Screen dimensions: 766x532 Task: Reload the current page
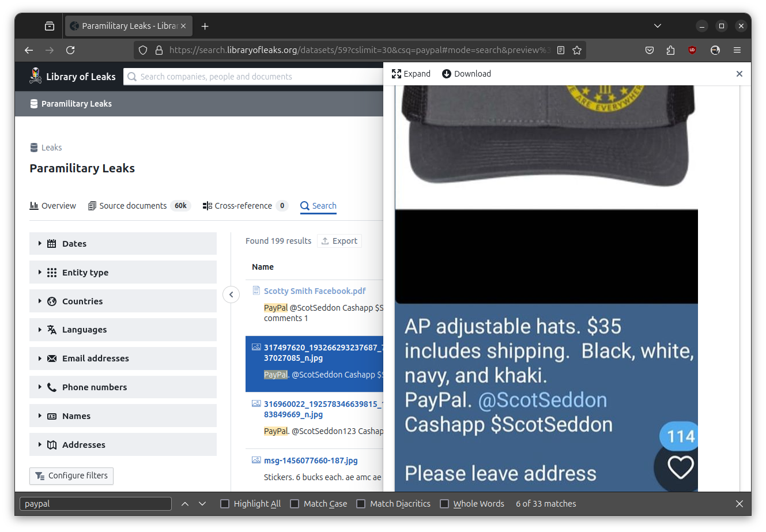click(70, 50)
